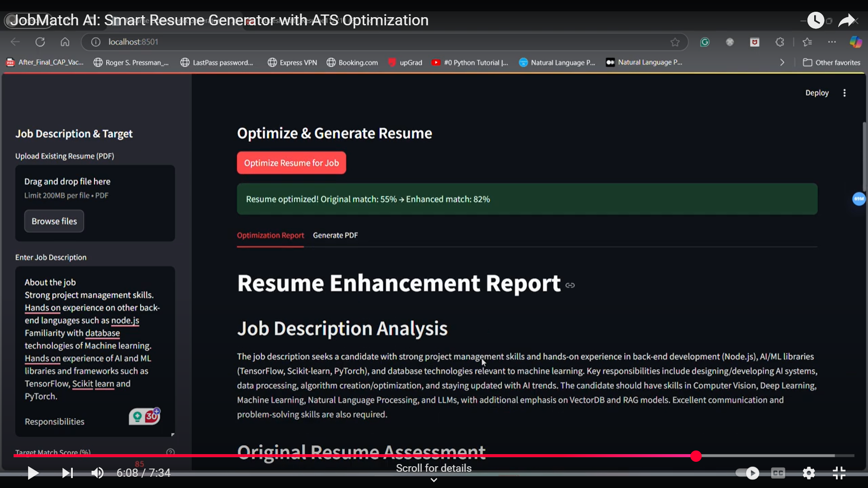
Task: Click the Watch Later clock icon
Action: [816, 20]
